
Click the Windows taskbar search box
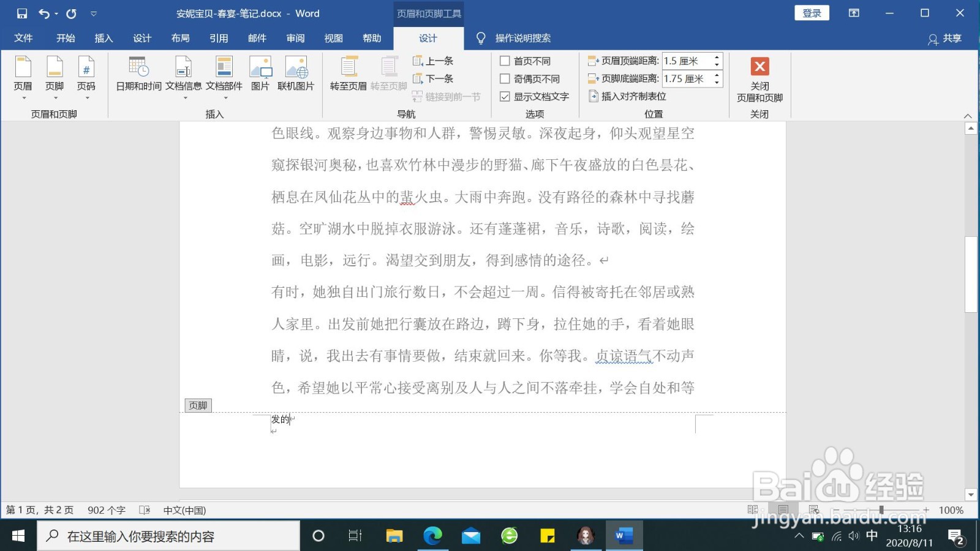[168, 535]
